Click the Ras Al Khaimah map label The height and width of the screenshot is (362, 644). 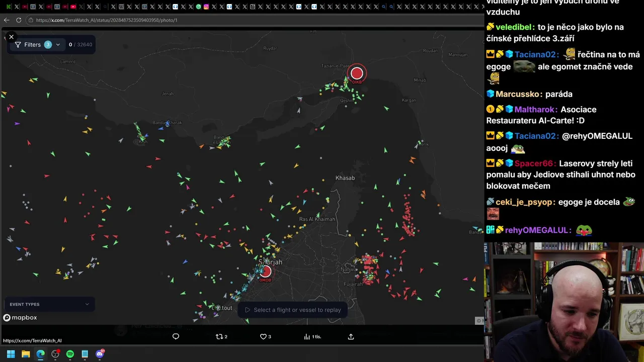[x=317, y=219]
